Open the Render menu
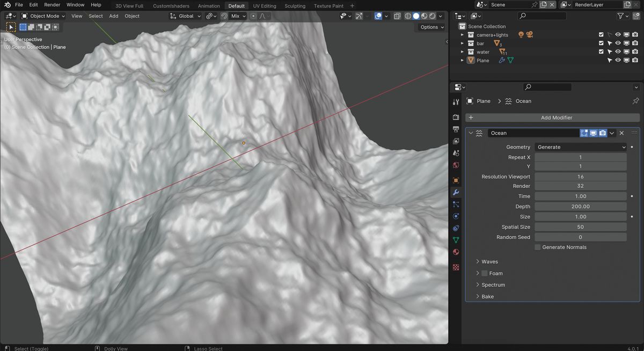 pyautogui.click(x=52, y=5)
